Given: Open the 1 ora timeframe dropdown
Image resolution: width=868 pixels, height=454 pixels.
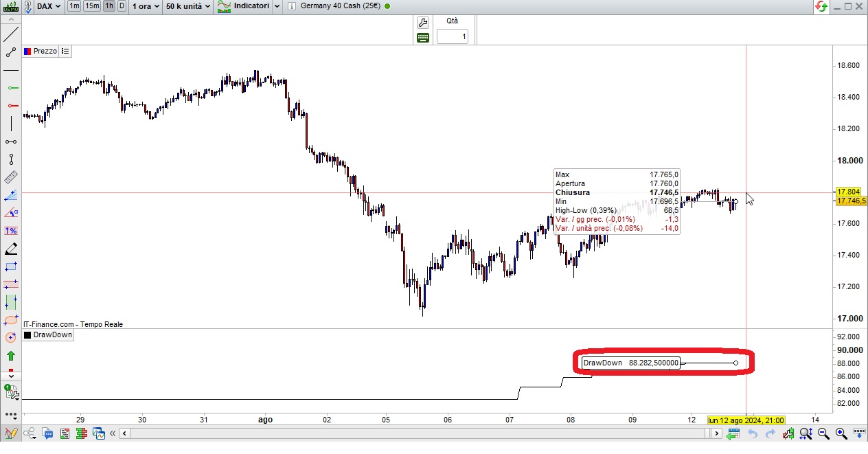Looking at the screenshot, I should [146, 6].
